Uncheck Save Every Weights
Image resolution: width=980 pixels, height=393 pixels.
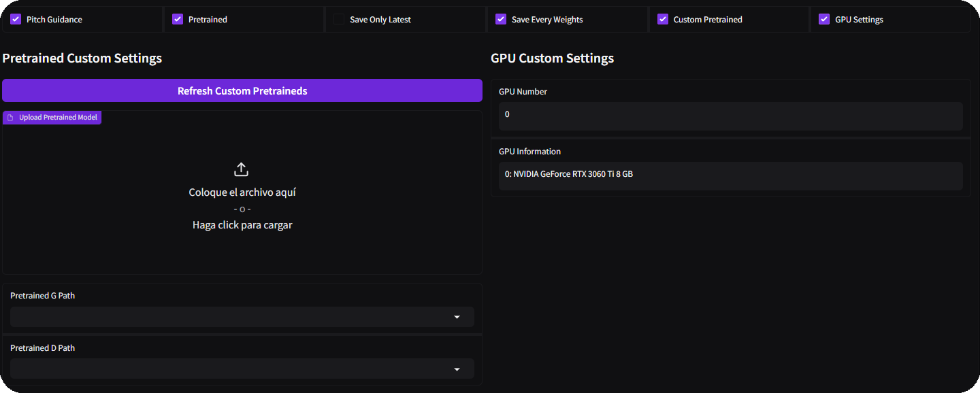(501, 20)
